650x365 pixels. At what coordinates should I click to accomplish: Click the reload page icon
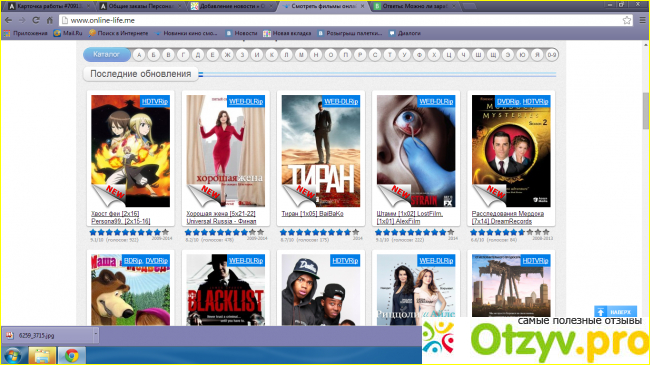click(x=36, y=20)
